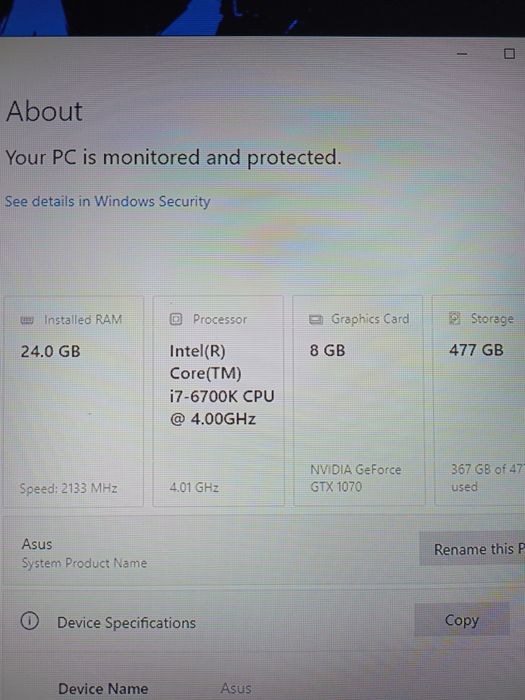Screen dimensions: 525x700
Task: Click the Storage drive icon
Action: 454,318
